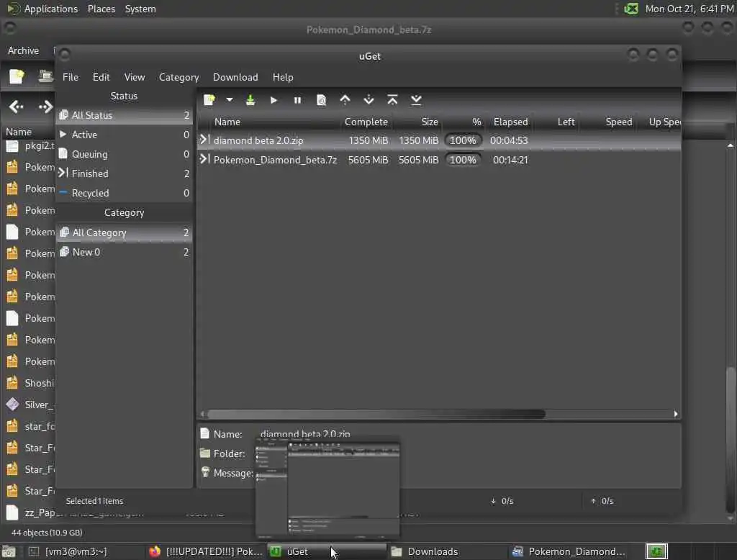The width and height of the screenshot is (737, 560).
Task: Switch to the Pokemon_Diamond archive taskbar button
Action: (x=568, y=551)
